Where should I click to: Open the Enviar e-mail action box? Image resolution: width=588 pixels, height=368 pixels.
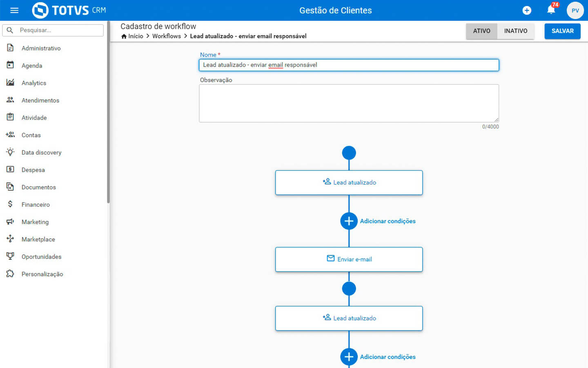[349, 259]
